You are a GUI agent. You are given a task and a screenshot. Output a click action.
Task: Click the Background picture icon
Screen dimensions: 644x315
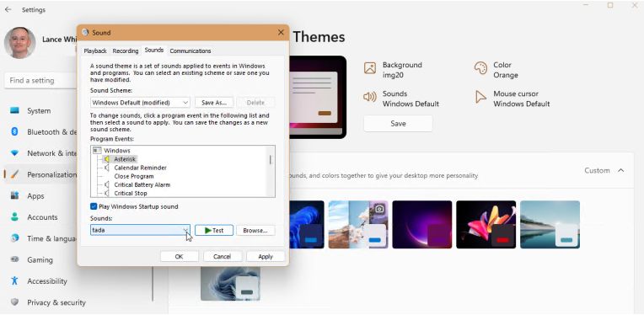coord(370,68)
